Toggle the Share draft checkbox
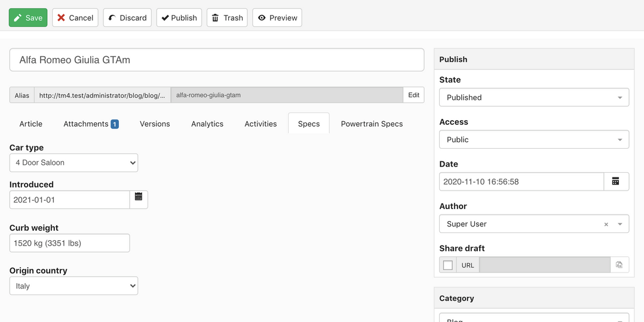The image size is (644, 322). coord(448,265)
